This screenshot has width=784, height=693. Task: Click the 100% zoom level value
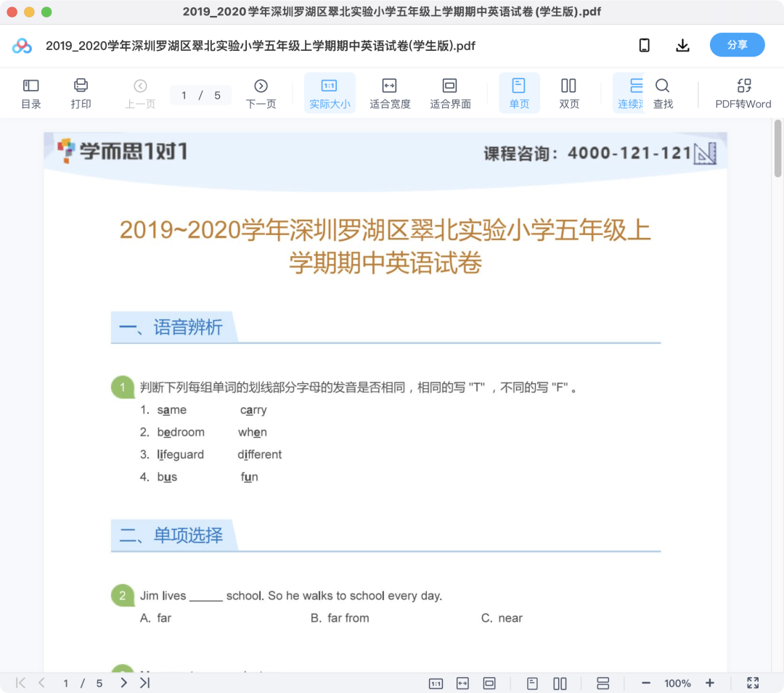point(677,684)
